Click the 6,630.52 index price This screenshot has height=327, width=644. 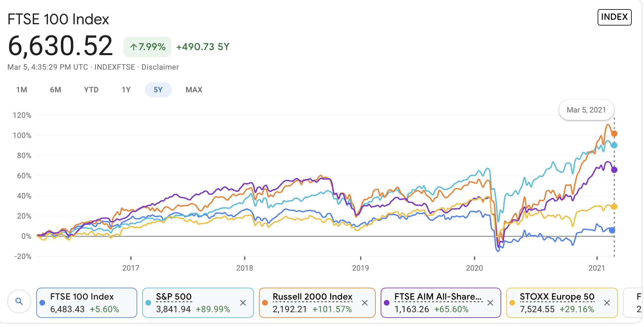tap(60, 46)
